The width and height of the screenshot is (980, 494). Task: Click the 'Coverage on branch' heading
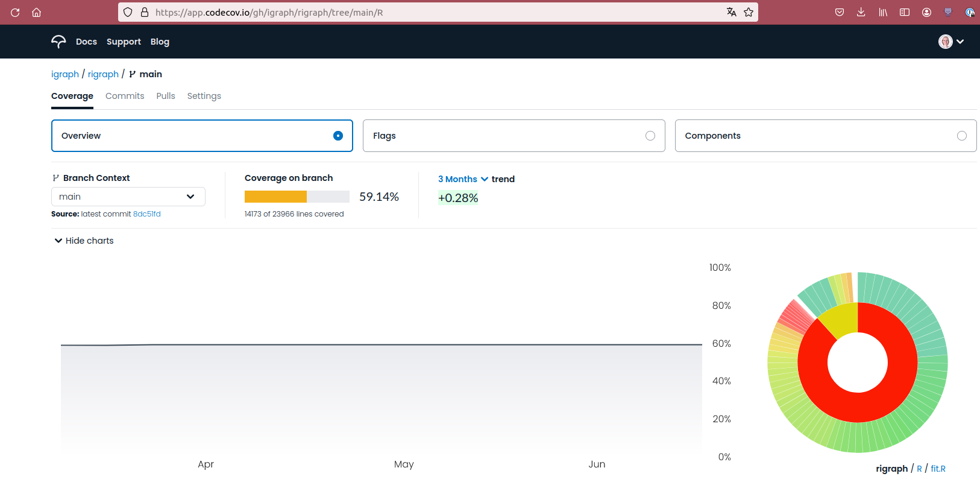(289, 178)
